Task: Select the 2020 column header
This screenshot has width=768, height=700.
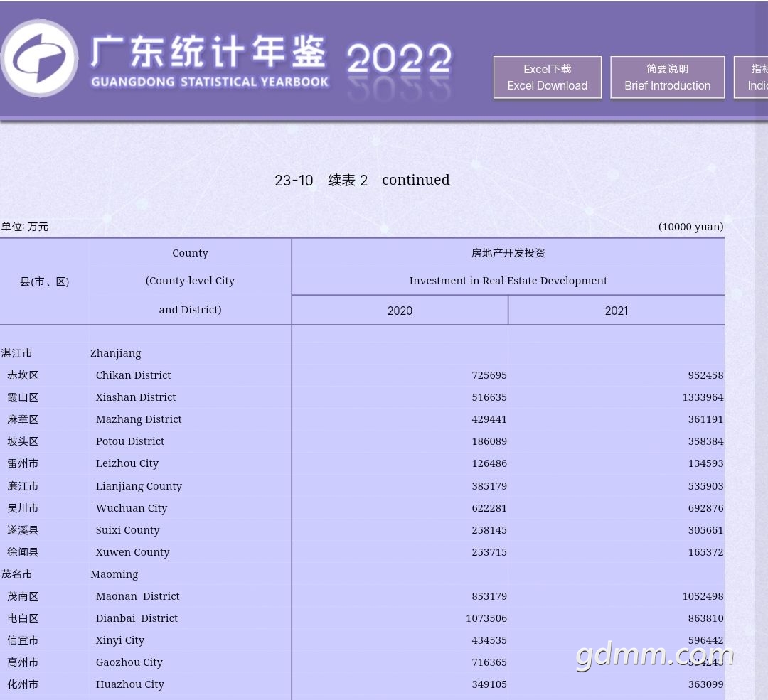Action: tap(400, 311)
